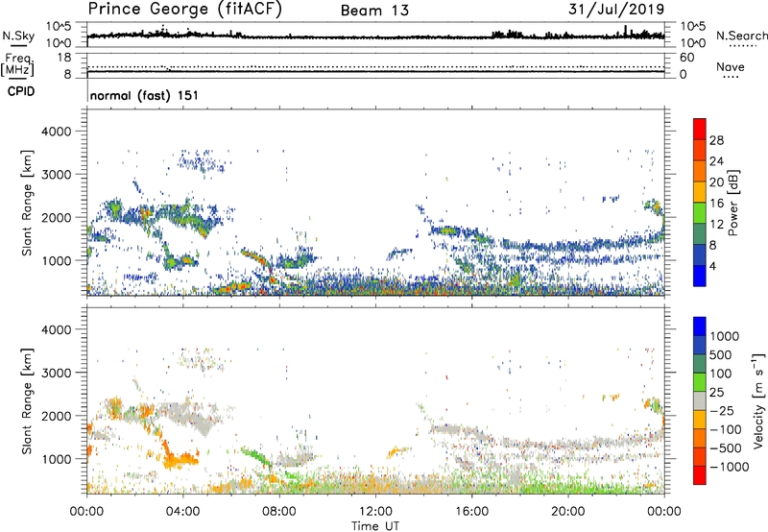768x532 pixels.
Task: Click the '04:00' time axis tick label
Action: [182, 512]
